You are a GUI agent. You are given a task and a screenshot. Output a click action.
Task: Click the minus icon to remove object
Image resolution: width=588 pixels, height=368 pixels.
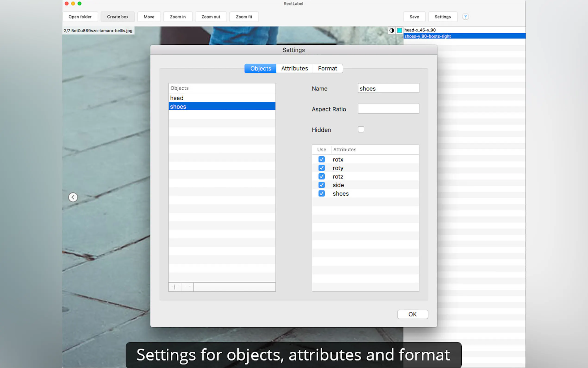click(x=187, y=287)
